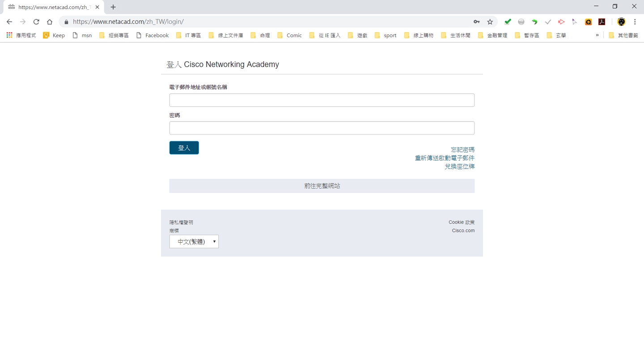Image resolution: width=644 pixels, height=345 pixels.
Task: Open the Cookie 政策 footer link
Action: (462, 223)
